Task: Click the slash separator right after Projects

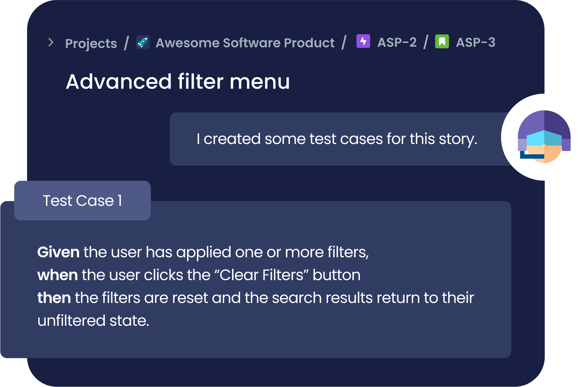Action: point(127,43)
